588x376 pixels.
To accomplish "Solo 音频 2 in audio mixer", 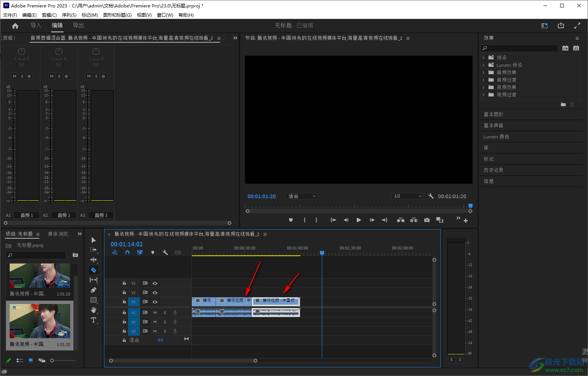I will [59, 76].
